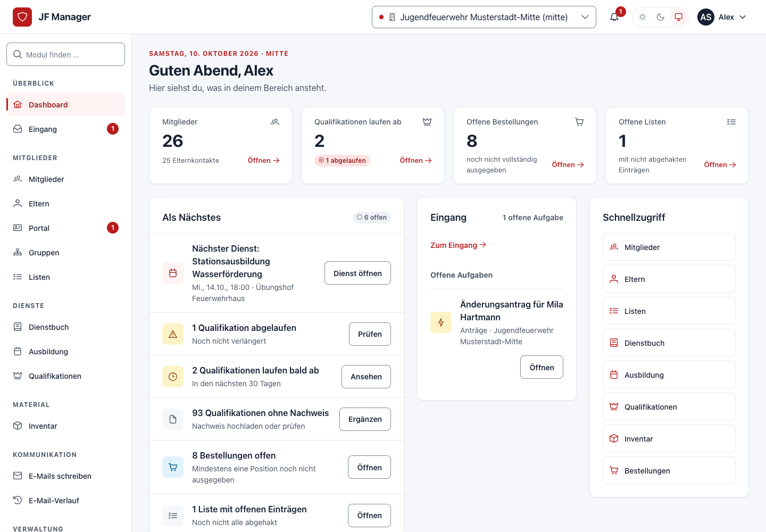Click cart icon on Offene Bestellungen card
This screenshot has width=766, height=532.
[579, 122]
